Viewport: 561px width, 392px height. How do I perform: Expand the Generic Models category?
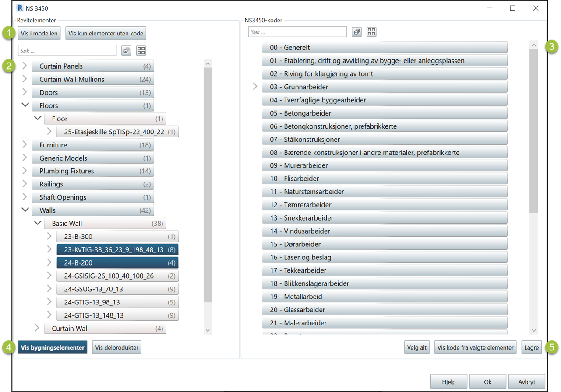click(x=25, y=158)
